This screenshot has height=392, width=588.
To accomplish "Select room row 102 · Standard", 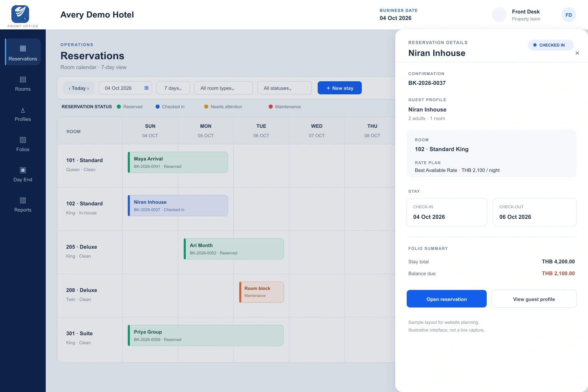I will [x=90, y=208].
